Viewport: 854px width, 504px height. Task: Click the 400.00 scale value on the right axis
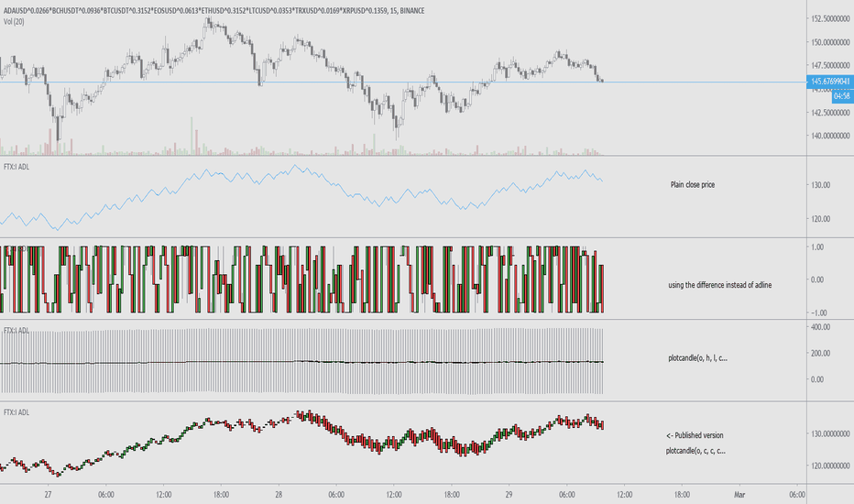click(821, 327)
